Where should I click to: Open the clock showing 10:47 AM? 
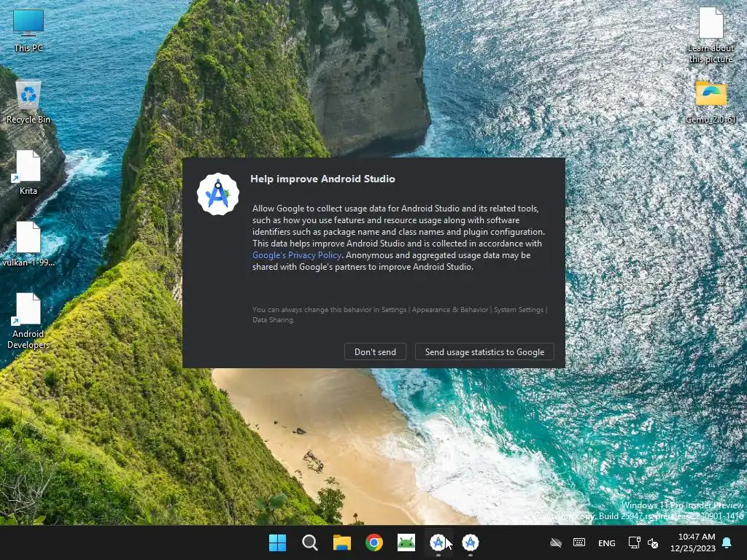click(693, 542)
